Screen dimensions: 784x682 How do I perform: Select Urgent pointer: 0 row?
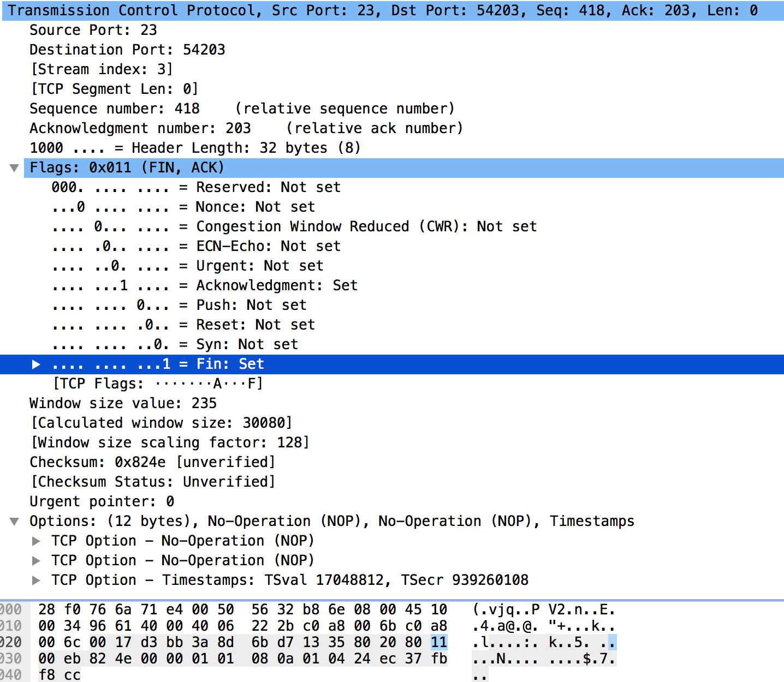click(102, 501)
